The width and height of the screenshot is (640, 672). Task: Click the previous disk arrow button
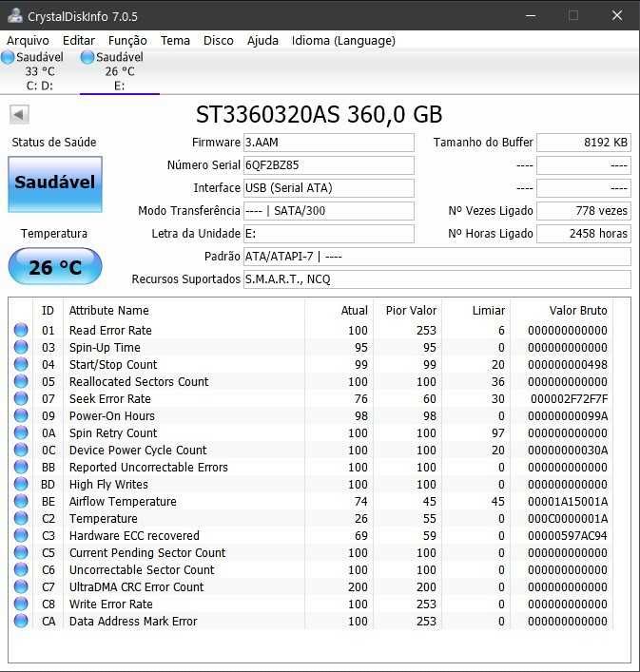point(19,115)
